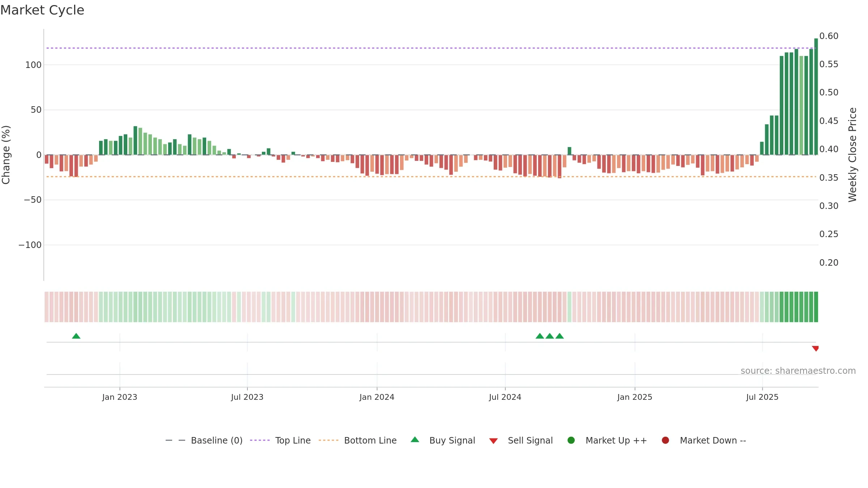Viewport: 868px width, 488px height.
Task: Click the Market Down -- legend label
Action: [713, 440]
